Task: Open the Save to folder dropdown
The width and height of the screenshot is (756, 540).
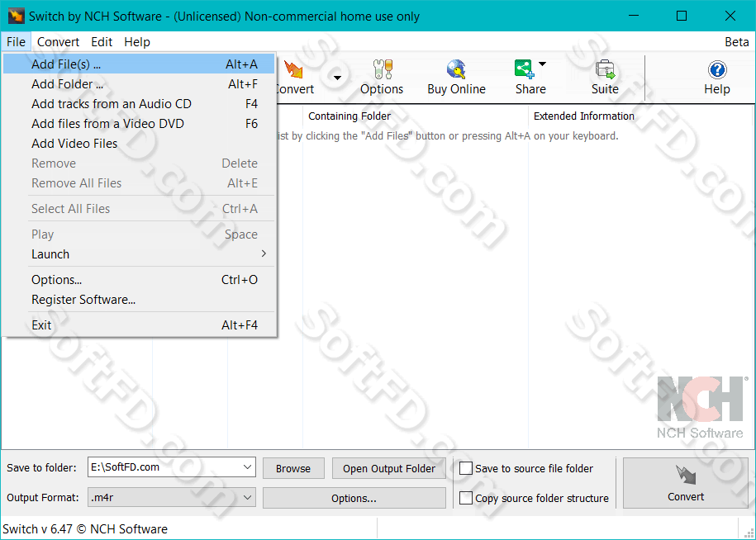Action: point(247,467)
